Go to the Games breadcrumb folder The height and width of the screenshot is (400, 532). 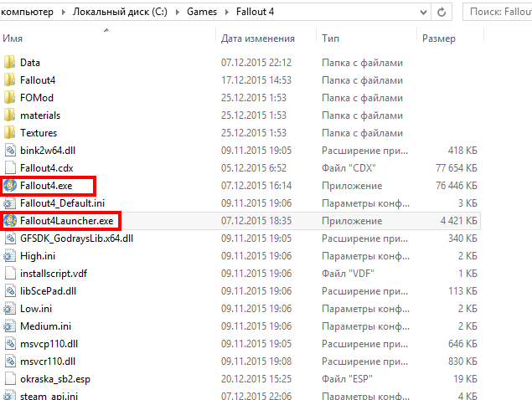[x=202, y=12]
